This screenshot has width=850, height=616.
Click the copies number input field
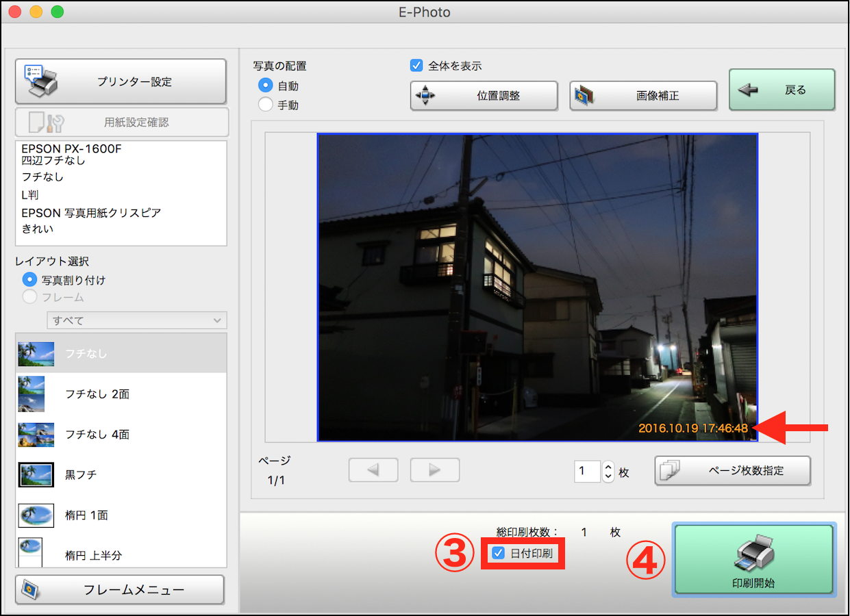coord(587,471)
